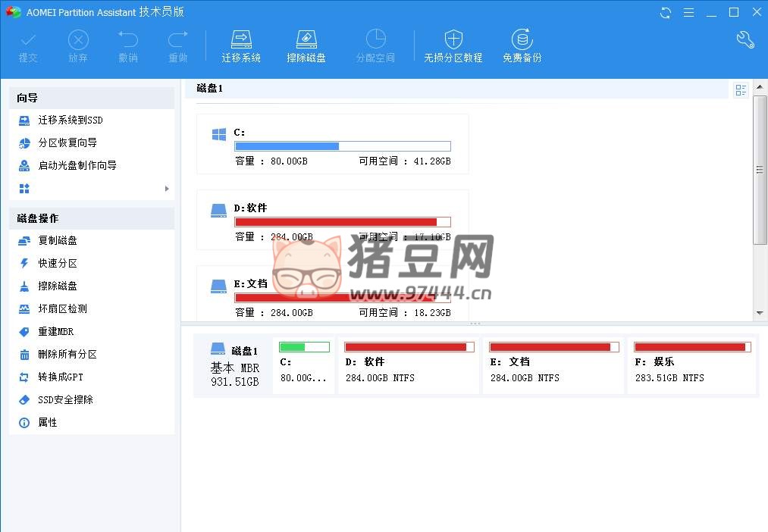Open the hamburger menu in title bar

688,12
